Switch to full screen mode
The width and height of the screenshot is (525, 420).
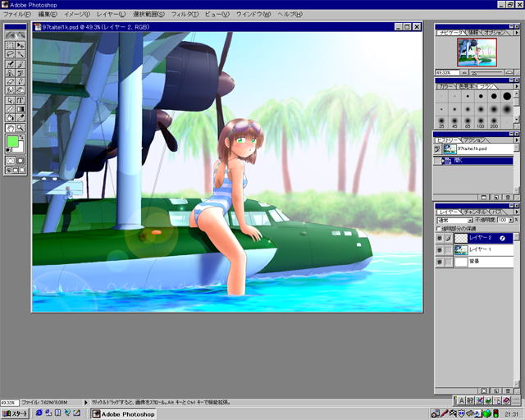click(x=22, y=170)
